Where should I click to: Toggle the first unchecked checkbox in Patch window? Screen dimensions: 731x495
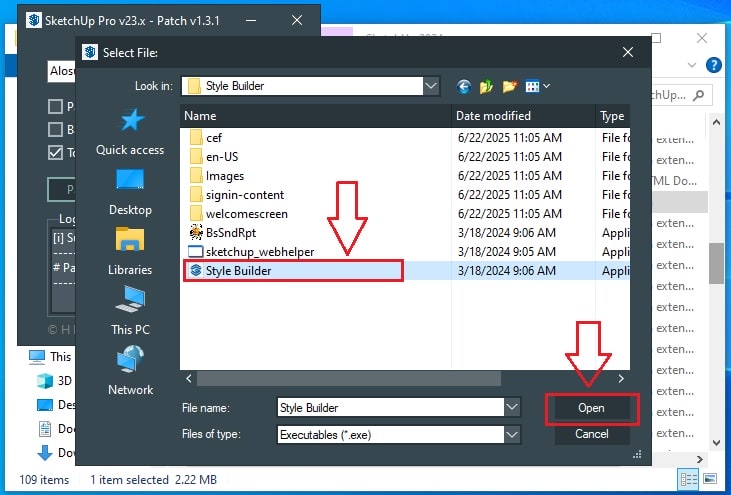pyautogui.click(x=55, y=107)
